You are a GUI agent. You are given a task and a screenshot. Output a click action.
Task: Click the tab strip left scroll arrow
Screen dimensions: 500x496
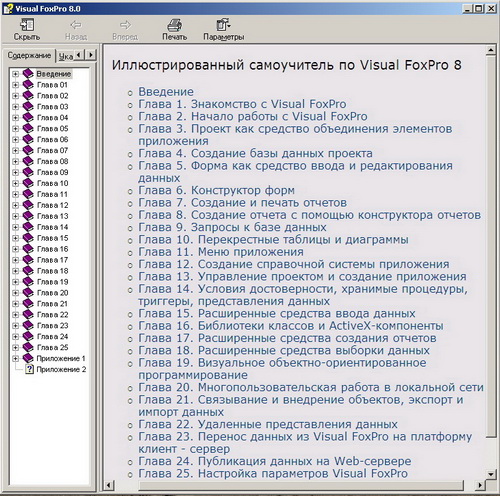pyautogui.click(x=79, y=54)
